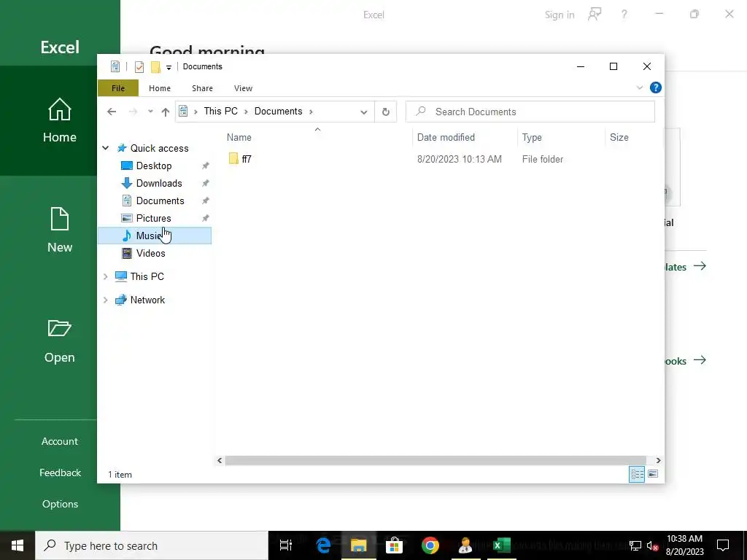Go back using the Back arrow

[112, 112]
